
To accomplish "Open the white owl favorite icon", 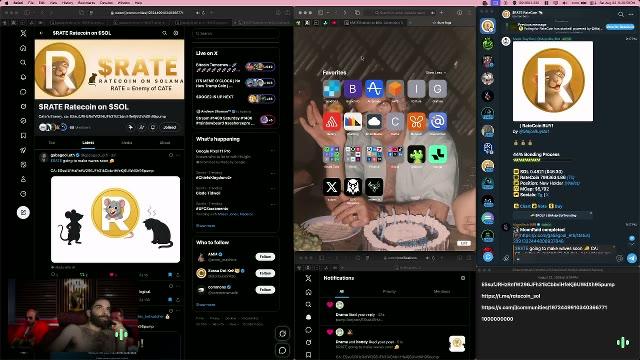I will click(353, 187).
